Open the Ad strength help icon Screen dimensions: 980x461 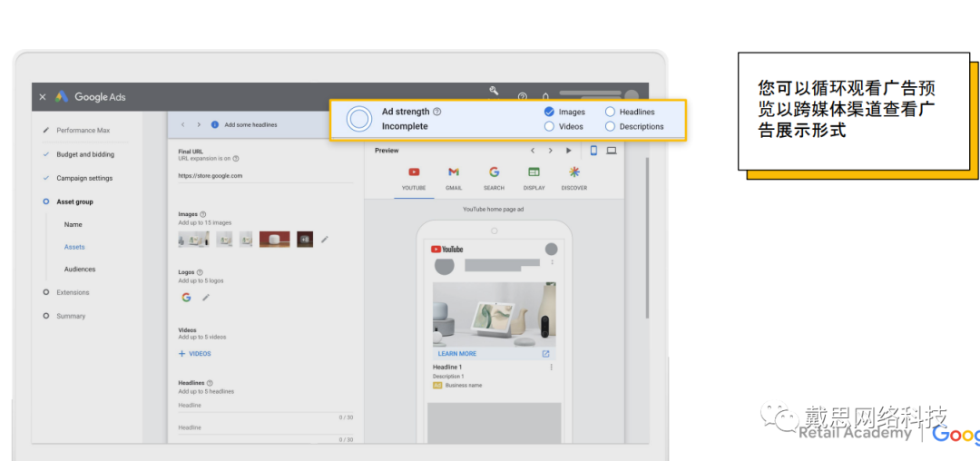tap(436, 112)
